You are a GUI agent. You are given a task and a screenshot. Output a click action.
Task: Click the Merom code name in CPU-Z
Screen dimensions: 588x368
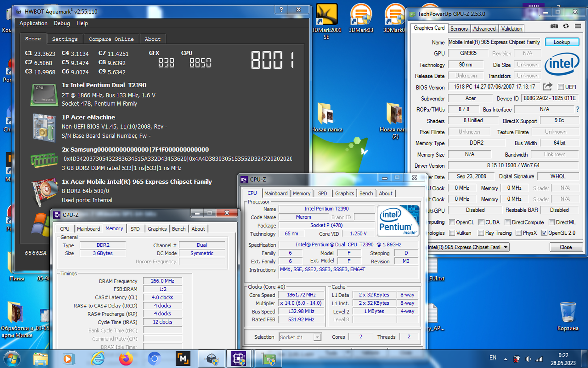(x=303, y=217)
